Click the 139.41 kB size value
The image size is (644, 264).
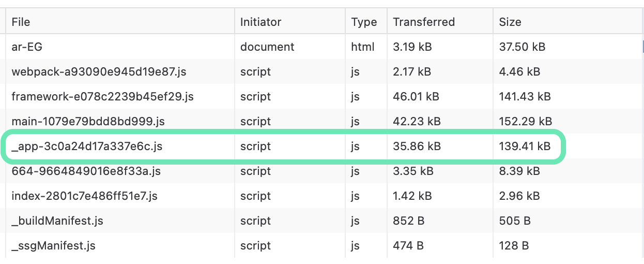(525, 146)
